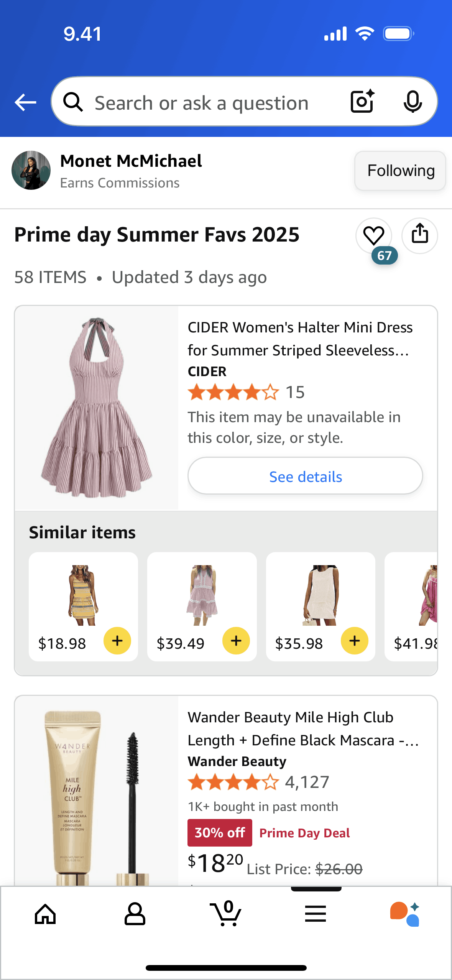Add the $35.98 similar item
Viewport: 452px width, 980px height.
point(354,641)
